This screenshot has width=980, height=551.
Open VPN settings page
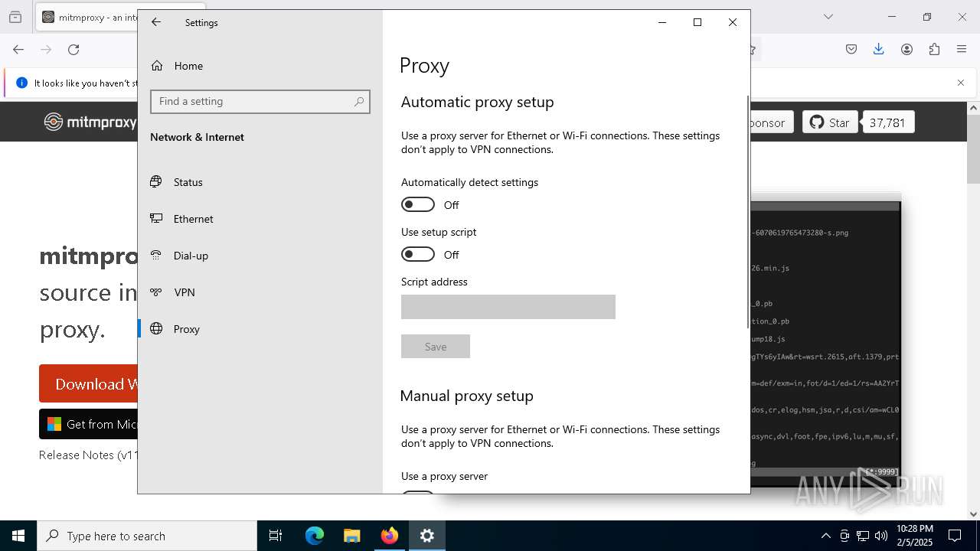184,292
